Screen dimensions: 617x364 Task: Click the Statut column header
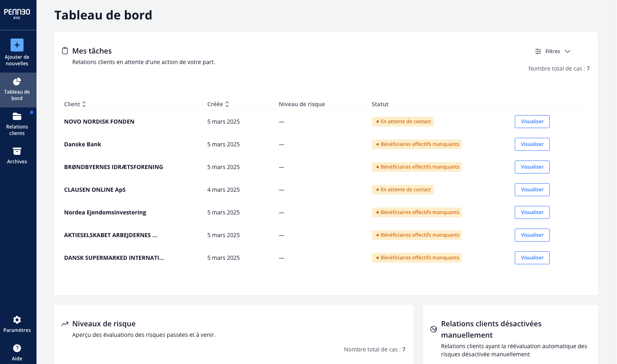coord(380,104)
